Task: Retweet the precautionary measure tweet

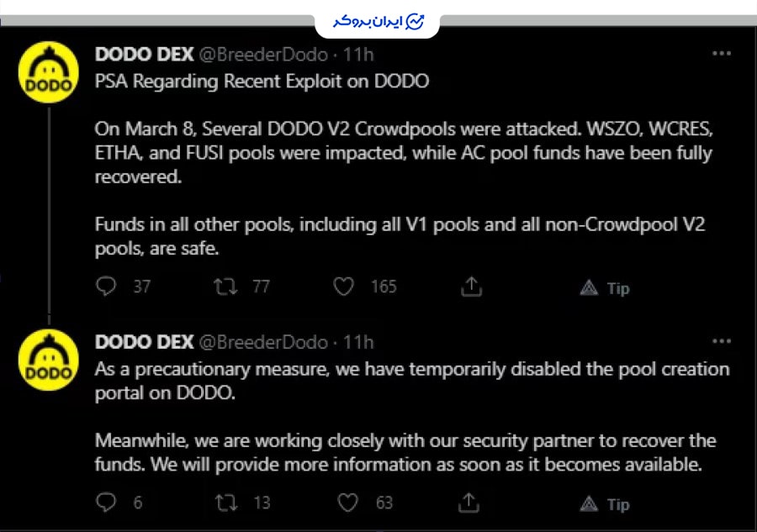Action: tap(226, 503)
